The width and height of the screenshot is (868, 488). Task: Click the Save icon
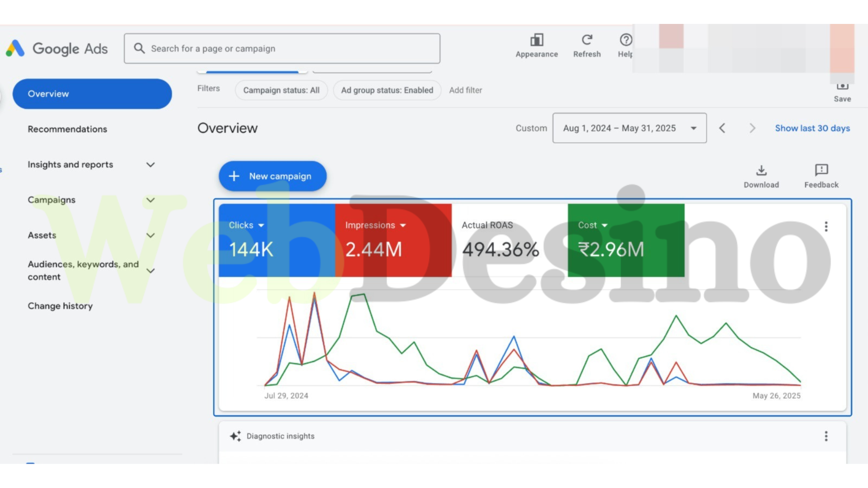[842, 87]
